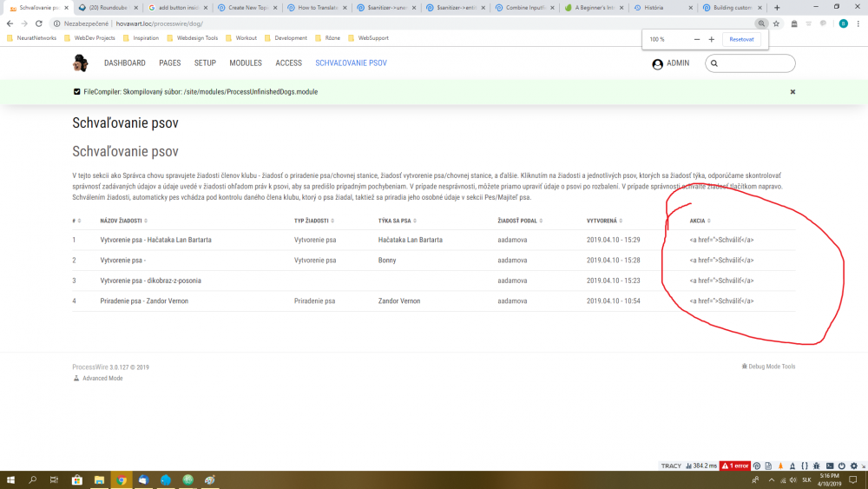Click the browser zoom magnifier icon
The image size is (868, 489).
pos(761,23)
